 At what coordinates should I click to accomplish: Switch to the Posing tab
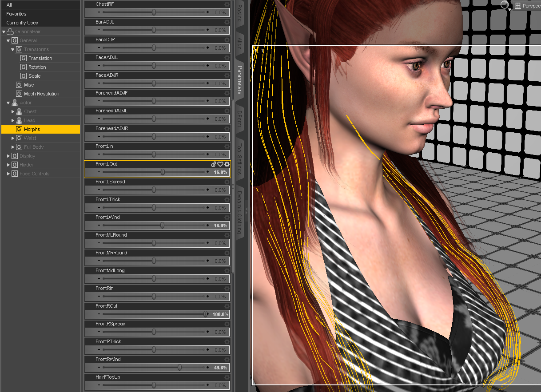239,13
